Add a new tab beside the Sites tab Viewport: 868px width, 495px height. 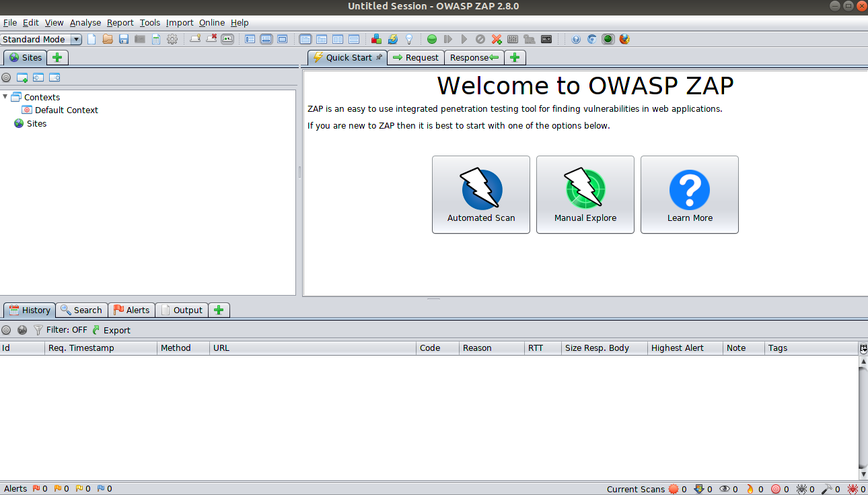(x=57, y=58)
